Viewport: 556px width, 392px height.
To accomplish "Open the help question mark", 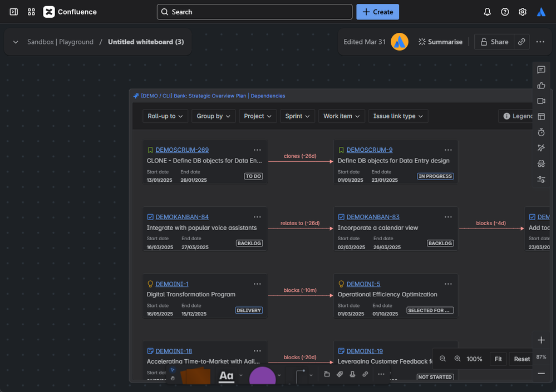I will coord(505,12).
